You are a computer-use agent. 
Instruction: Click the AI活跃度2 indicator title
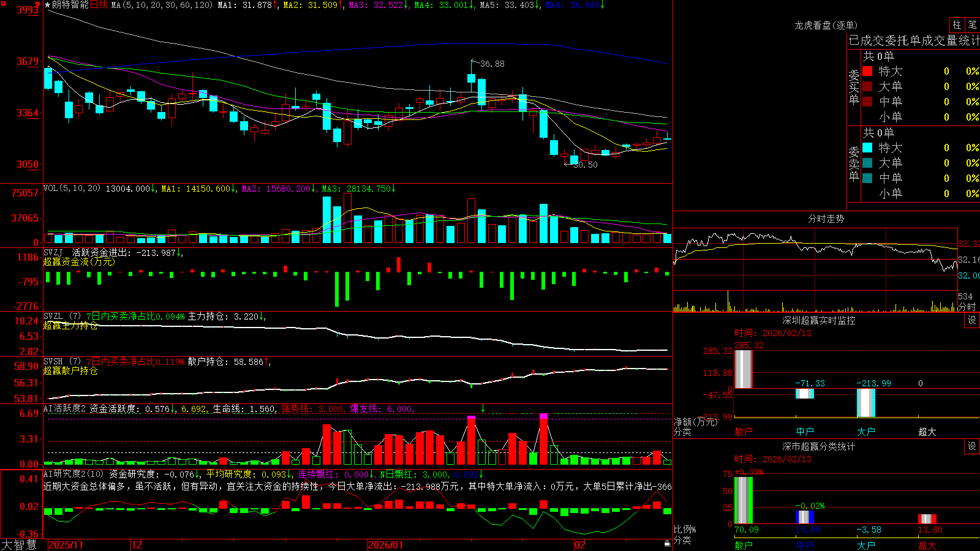pyautogui.click(x=64, y=409)
